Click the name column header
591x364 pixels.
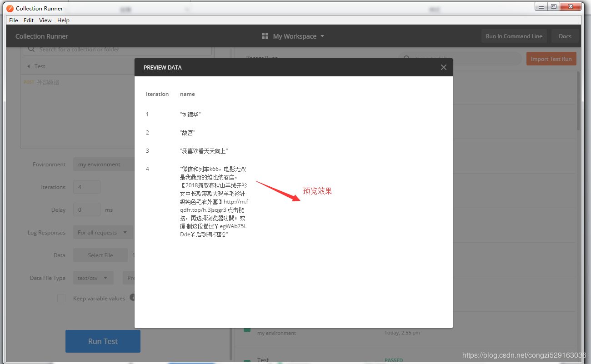[187, 94]
